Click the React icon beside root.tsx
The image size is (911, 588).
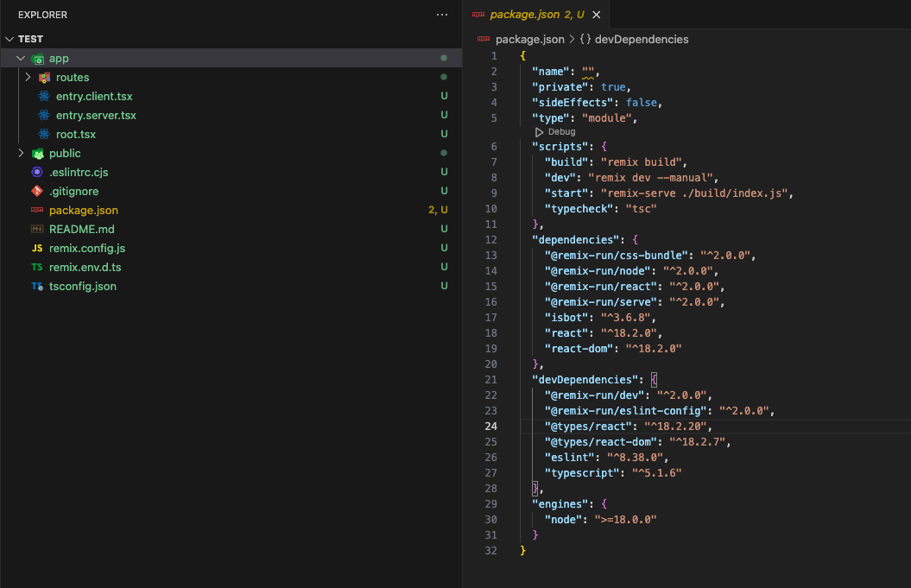coord(44,134)
